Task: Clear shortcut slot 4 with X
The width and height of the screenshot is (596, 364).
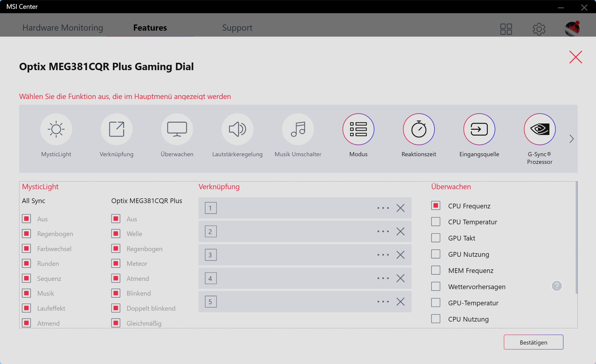Action: (x=400, y=278)
